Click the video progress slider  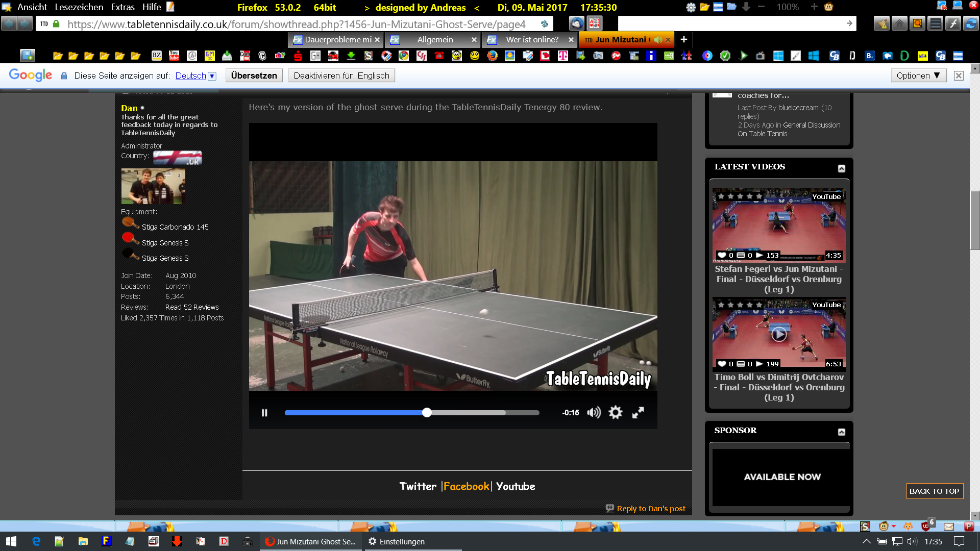pyautogui.click(x=412, y=413)
